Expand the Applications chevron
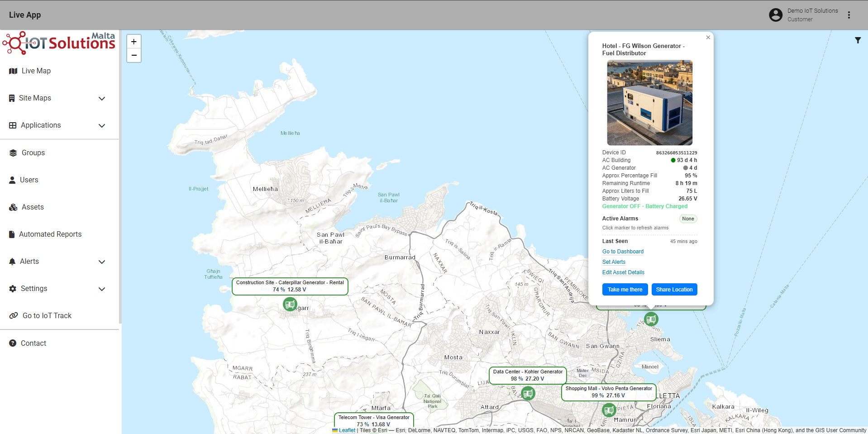Image resolution: width=868 pixels, height=434 pixels. 102,125
